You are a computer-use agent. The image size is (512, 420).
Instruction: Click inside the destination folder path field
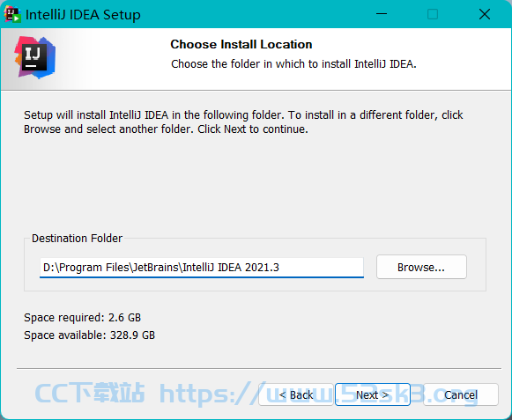(202, 268)
